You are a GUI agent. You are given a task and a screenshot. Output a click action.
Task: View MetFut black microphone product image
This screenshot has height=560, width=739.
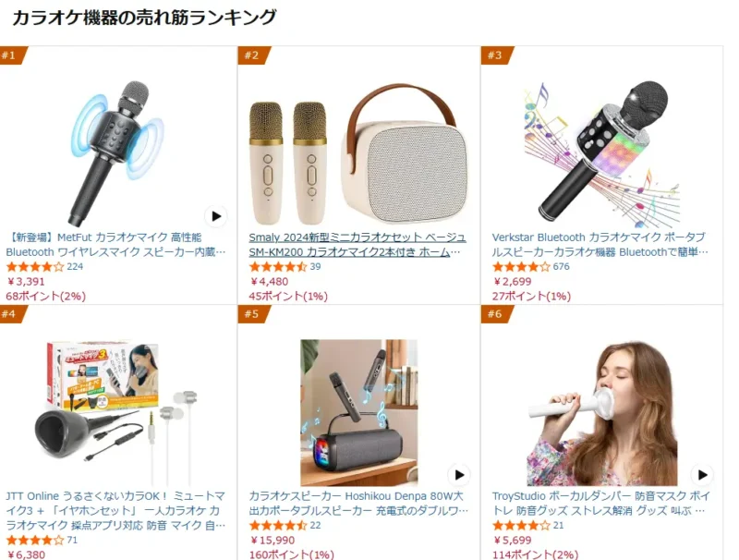[x=116, y=153]
